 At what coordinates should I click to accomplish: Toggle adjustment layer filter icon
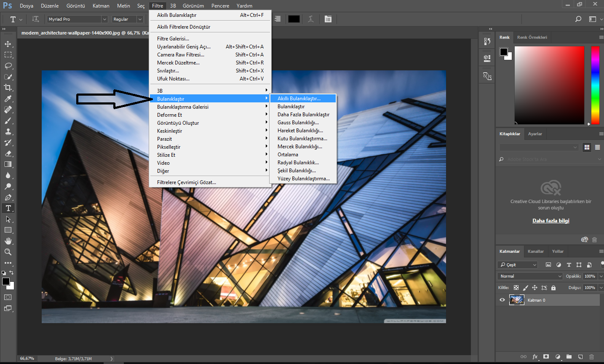[x=559, y=265]
